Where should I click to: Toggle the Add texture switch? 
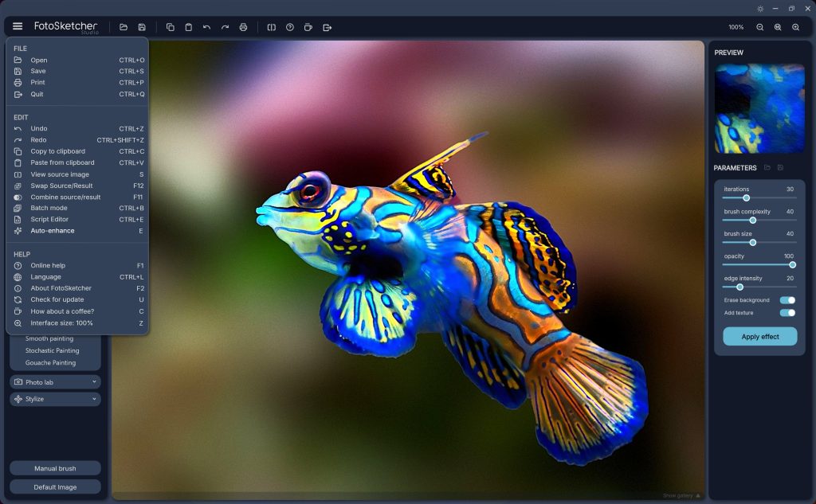(787, 313)
